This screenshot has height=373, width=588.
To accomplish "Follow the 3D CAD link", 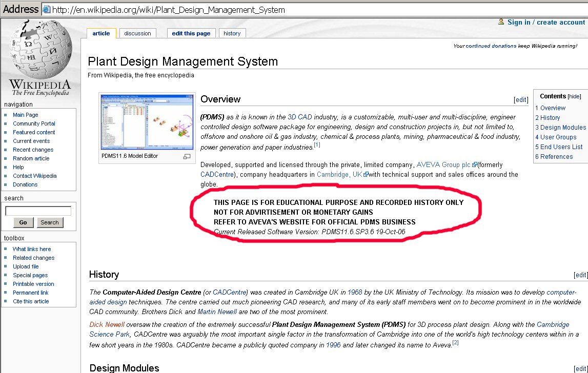I will [x=299, y=117].
